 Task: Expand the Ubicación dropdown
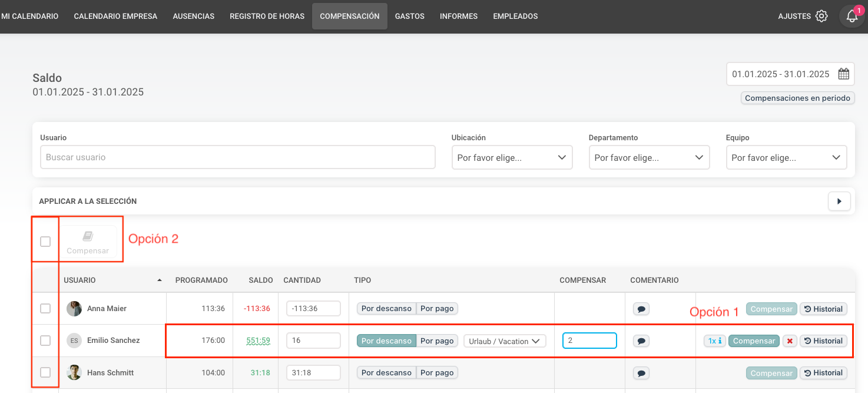click(512, 158)
